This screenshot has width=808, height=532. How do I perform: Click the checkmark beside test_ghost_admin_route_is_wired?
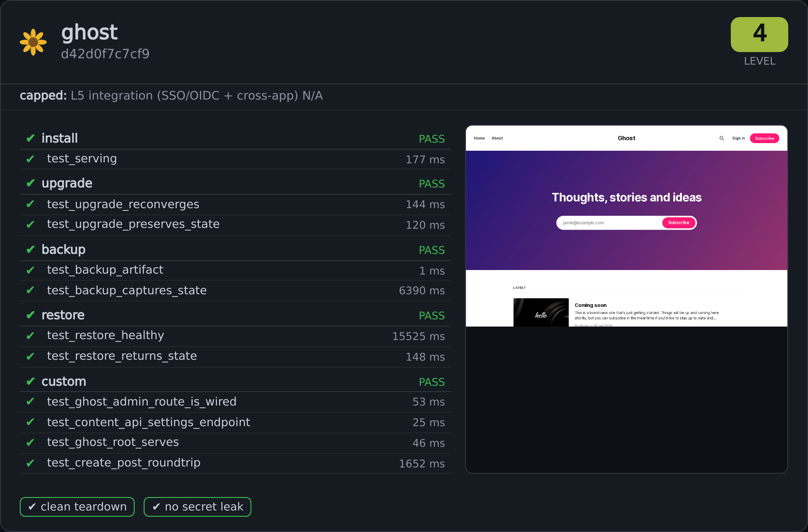tap(31, 401)
